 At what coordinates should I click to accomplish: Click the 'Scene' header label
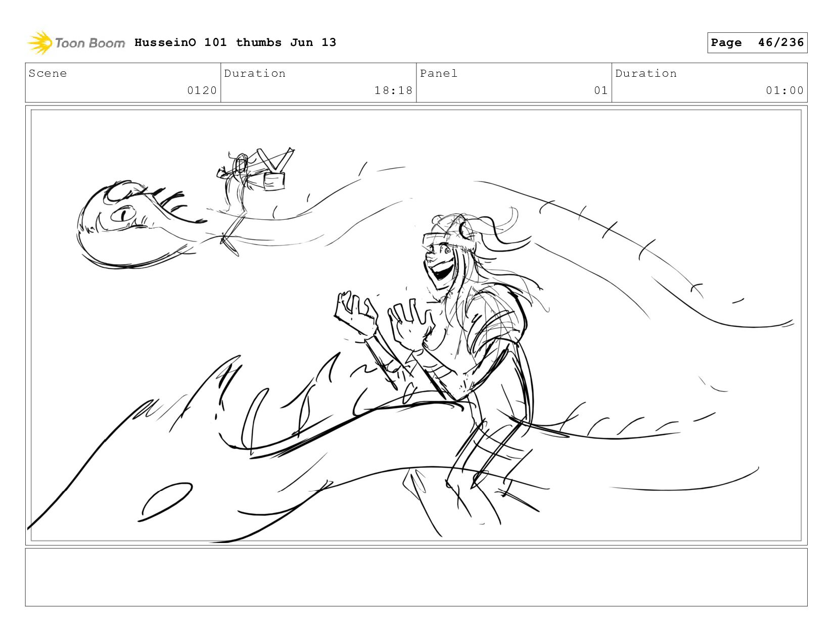tap(48, 73)
